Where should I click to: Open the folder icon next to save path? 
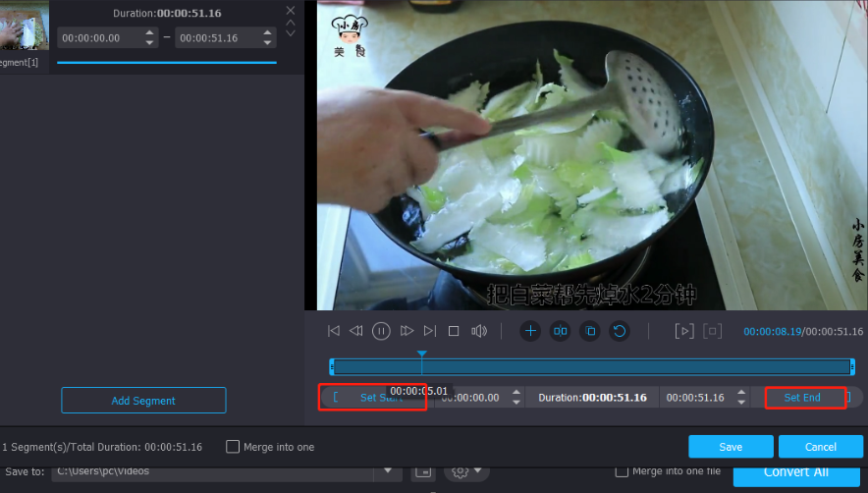point(423,472)
